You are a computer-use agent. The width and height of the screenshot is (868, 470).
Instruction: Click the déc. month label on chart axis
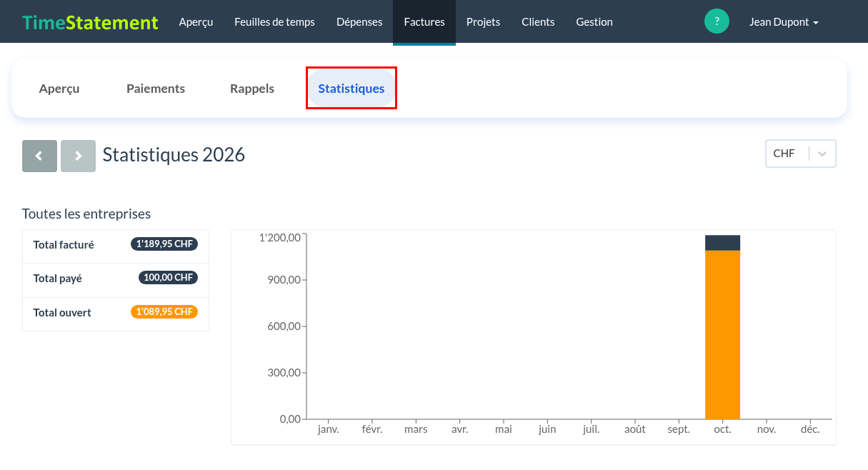810,430
